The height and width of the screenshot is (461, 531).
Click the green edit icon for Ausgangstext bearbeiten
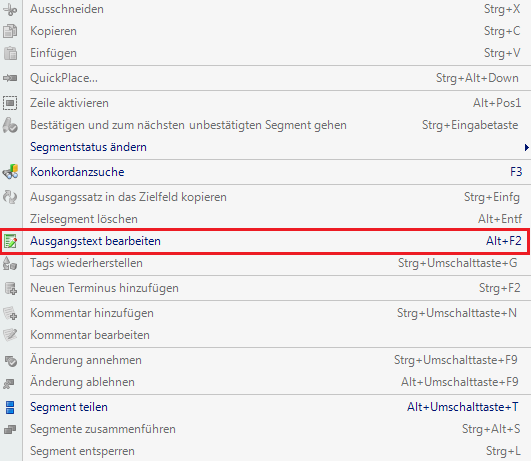coord(10,241)
